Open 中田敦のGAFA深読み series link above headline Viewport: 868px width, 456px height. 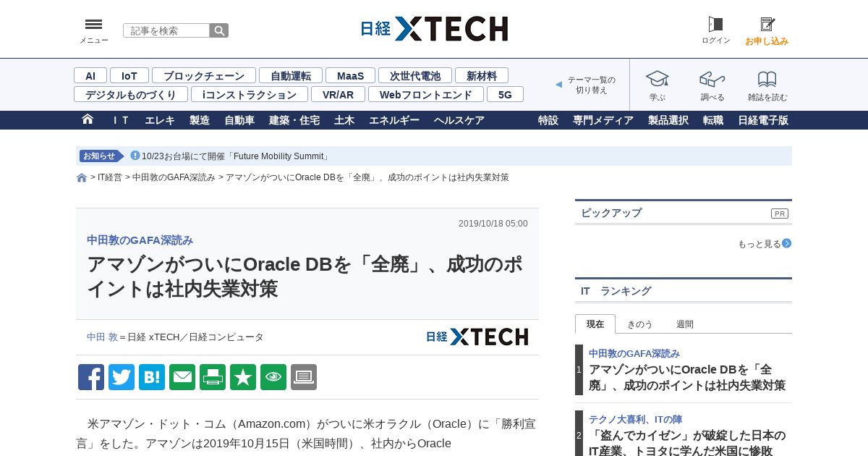[140, 240]
